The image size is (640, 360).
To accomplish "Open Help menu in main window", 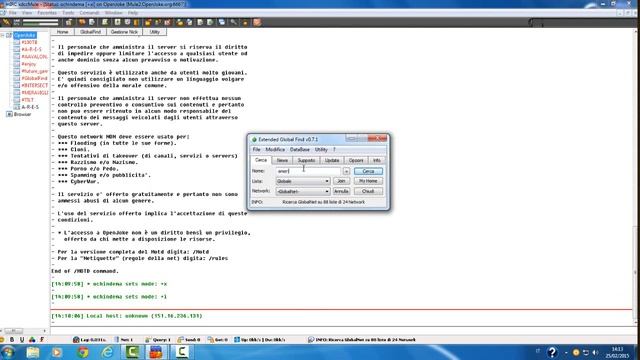I will click(x=133, y=13).
